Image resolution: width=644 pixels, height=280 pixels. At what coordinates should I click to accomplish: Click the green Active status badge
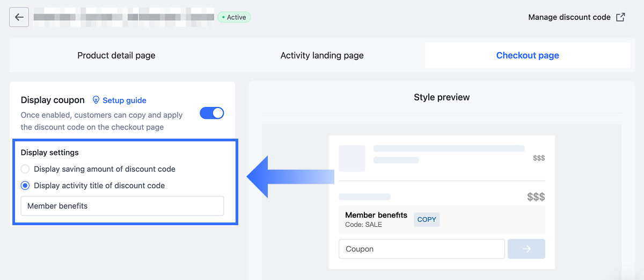coord(234,17)
